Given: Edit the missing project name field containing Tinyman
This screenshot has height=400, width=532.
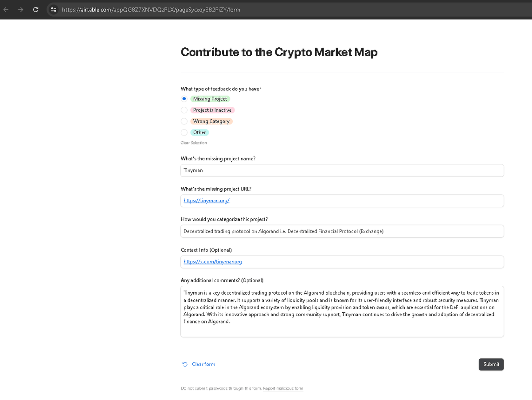Looking at the screenshot, I should click(342, 170).
